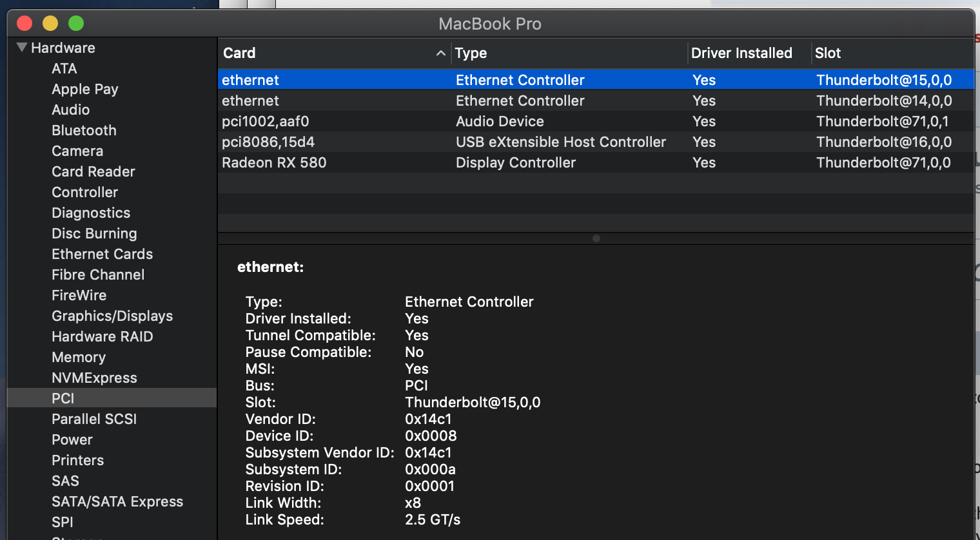Open the Controller section
980x540 pixels.
[84, 192]
